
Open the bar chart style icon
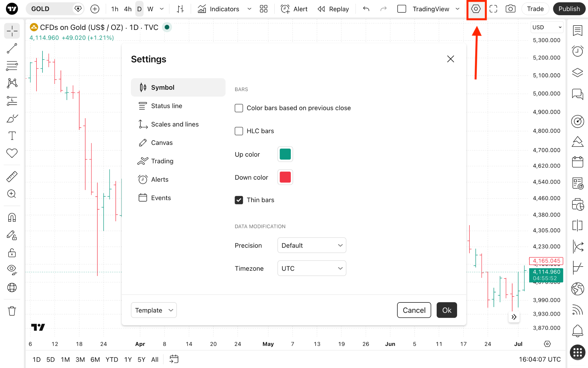point(180,9)
